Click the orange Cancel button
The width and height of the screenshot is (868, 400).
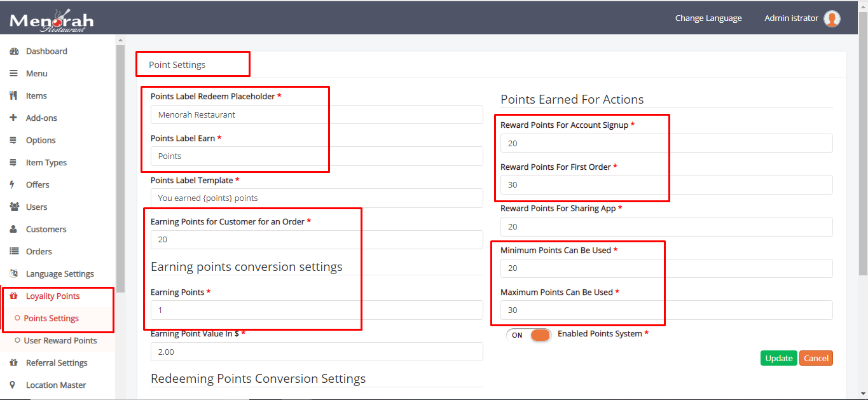816,358
